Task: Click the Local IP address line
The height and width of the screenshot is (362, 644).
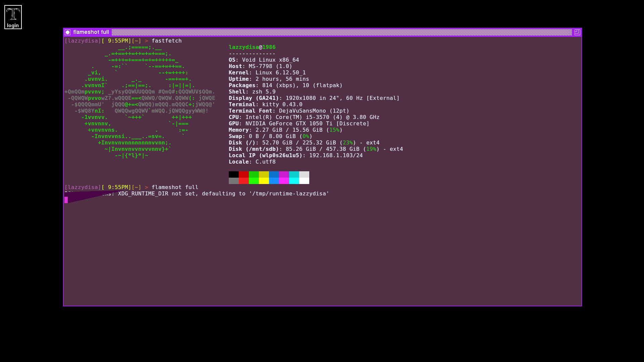Action: point(296,156)
